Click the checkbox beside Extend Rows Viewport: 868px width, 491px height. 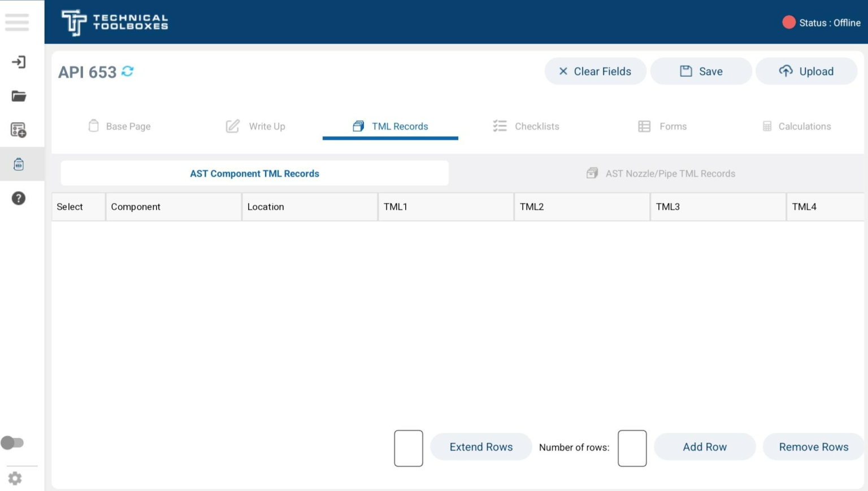(408, 448)
